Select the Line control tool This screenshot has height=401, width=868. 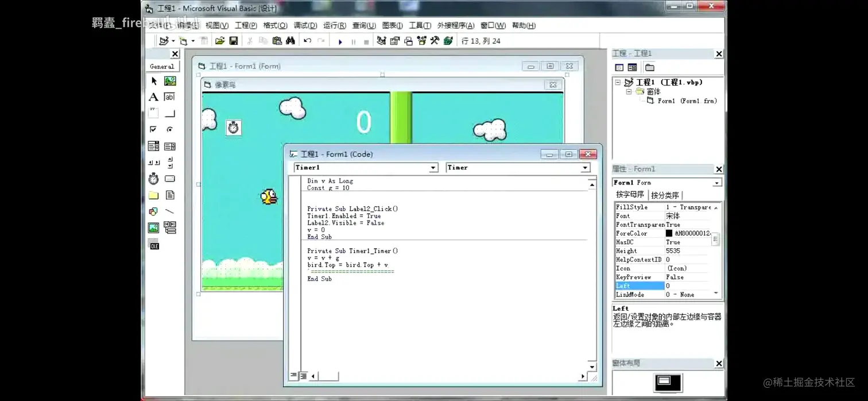[x=170, y=211]
